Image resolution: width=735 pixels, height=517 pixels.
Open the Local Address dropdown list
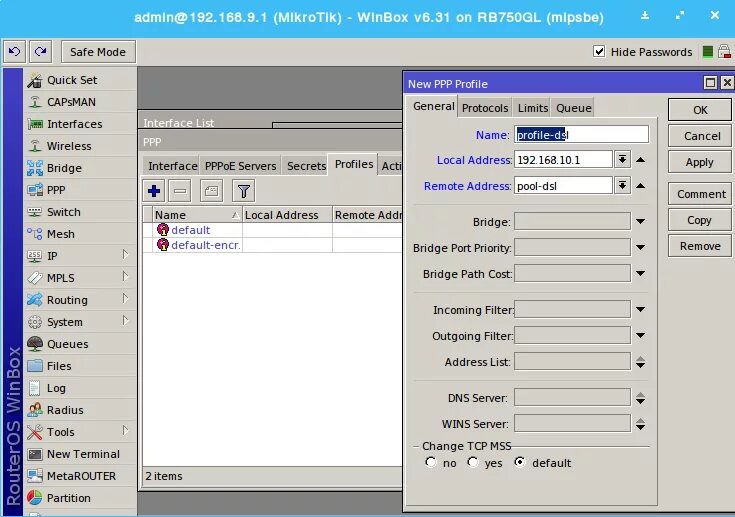point(622,160)
